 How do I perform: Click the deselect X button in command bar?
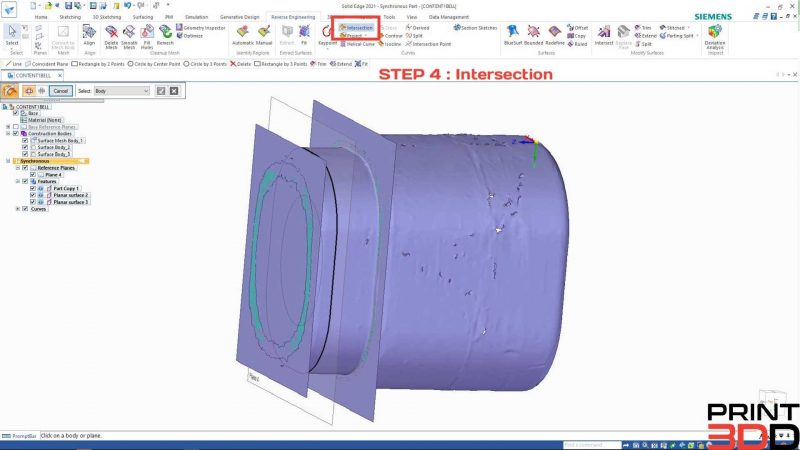tap(174, 91)
